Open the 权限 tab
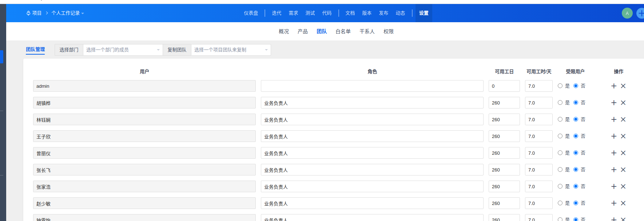This screenshot has width=644, height=221. tap(388, 32)
